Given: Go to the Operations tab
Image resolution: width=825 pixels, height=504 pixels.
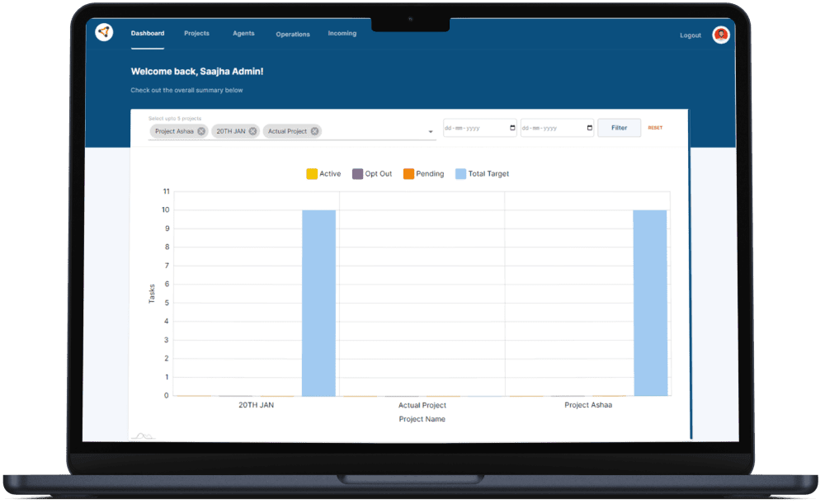Looking at the screenshot, I should tap(292, 34).
